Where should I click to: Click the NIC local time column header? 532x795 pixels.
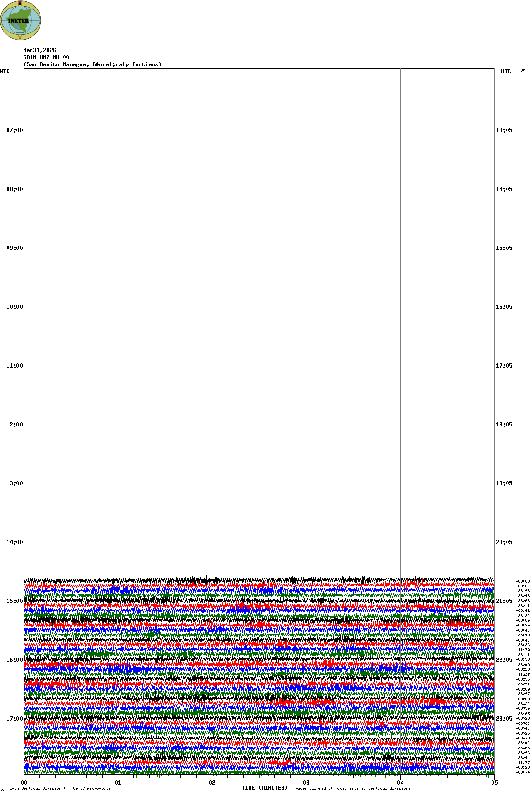pyautogui.click(x=5, y=72)
